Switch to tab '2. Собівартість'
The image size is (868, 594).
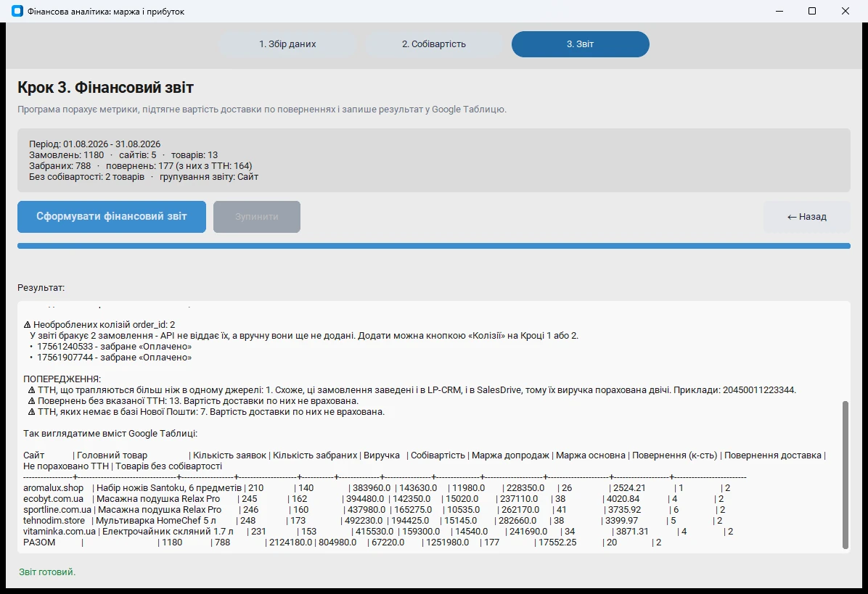(x=434, y=44)
